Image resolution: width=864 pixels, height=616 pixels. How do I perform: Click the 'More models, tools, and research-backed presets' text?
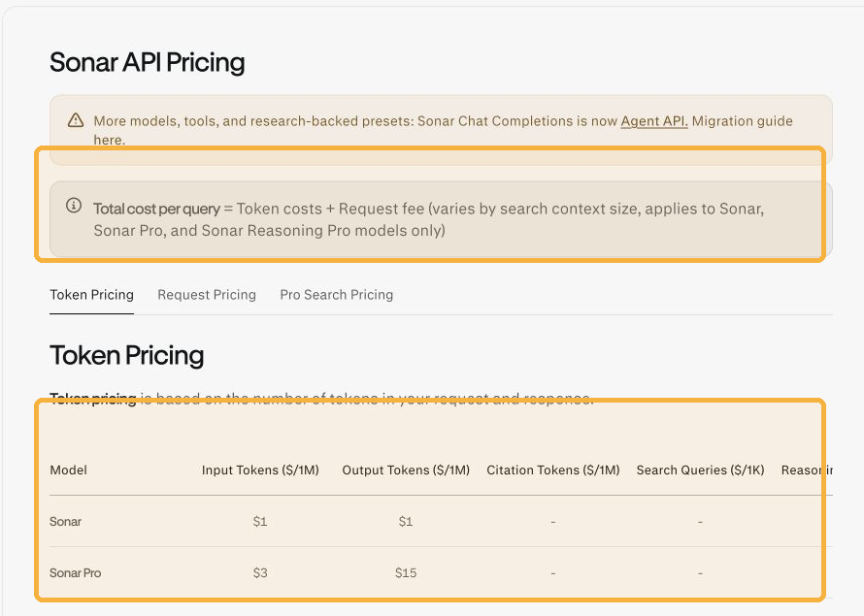(x=253, y=121)
